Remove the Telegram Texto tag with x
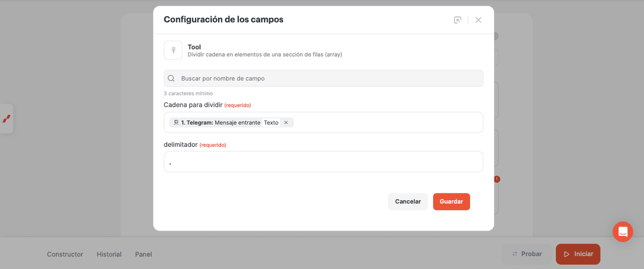The width and height of the screenshot is (644, 269). [286, 123]
